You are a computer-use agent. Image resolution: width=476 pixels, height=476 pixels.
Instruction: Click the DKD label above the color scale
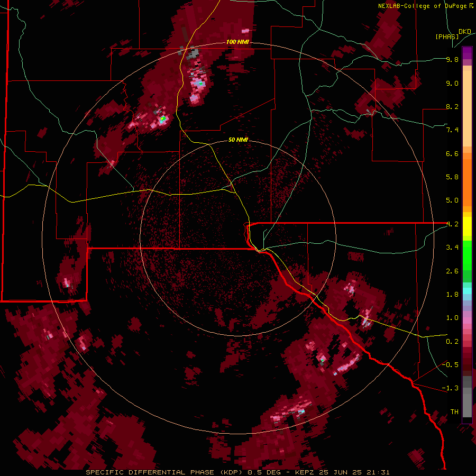click(x=465, y=32)
